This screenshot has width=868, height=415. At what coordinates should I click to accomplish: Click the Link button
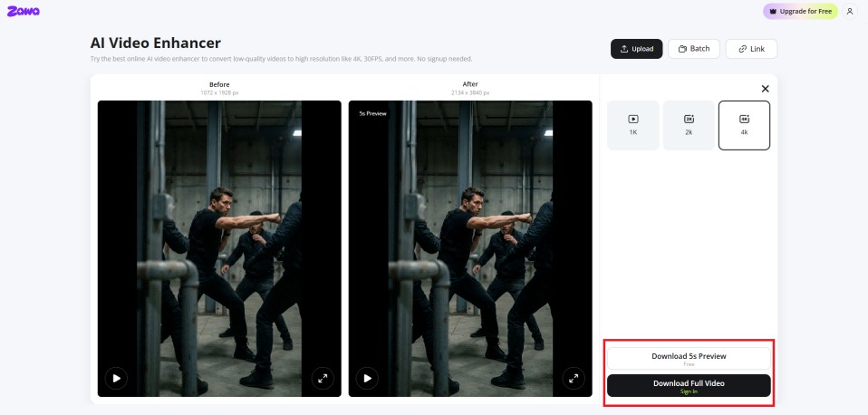tap(751, 49)
